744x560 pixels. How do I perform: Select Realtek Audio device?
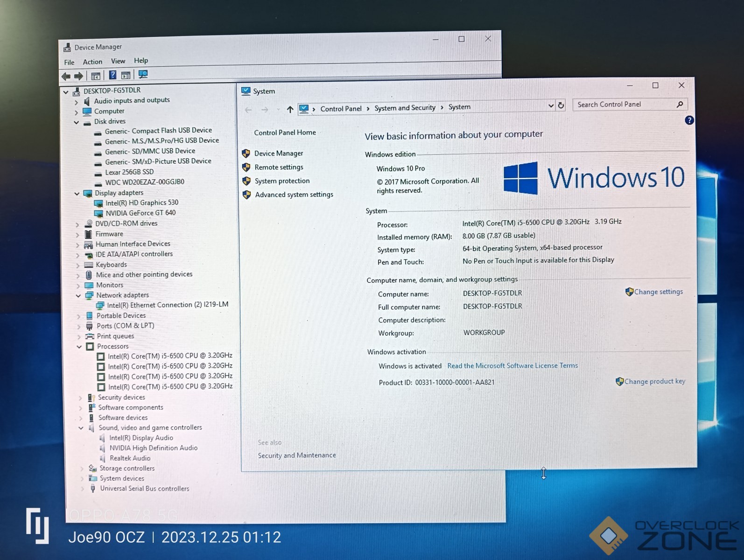pos(130,458)
